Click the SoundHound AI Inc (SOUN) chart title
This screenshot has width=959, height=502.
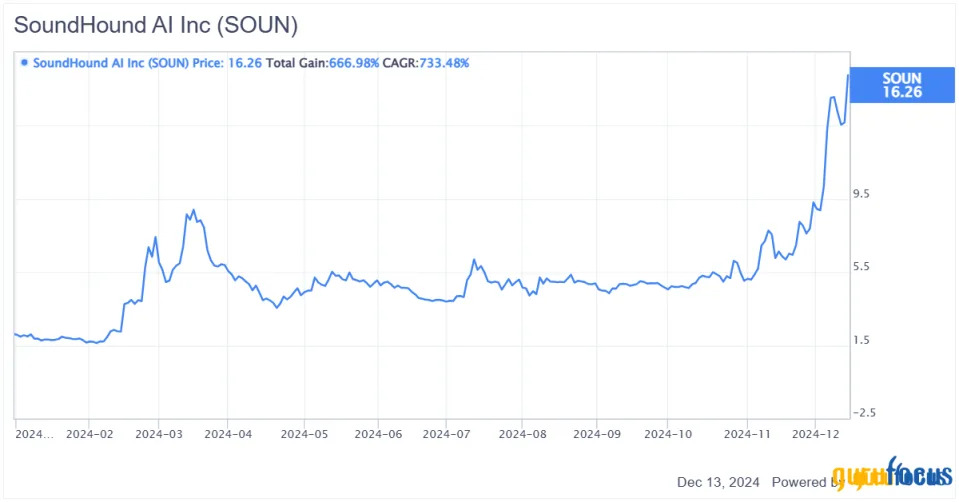[x=156, y=25]
